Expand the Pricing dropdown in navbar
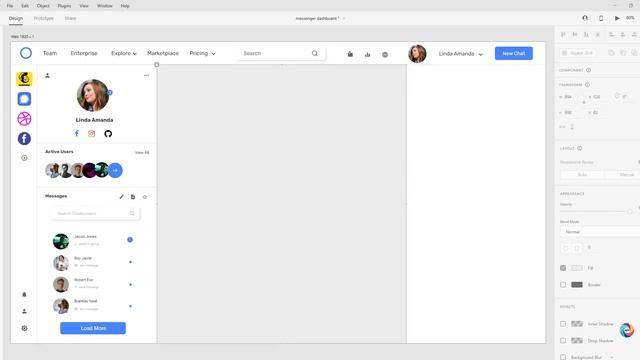This screenshot has width=640, height=360. click(202, 53)
